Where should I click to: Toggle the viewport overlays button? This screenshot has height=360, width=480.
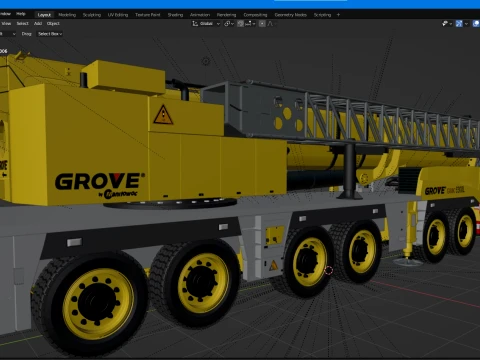pyautogui.click(x=477, y=24)
